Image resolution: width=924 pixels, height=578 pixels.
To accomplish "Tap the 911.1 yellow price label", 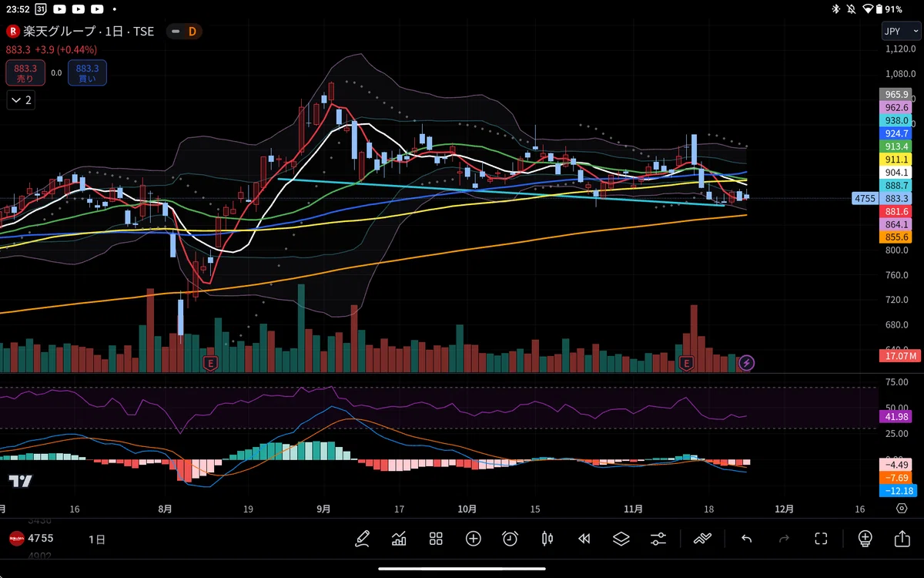I will pyautogui.click(x=897, y=160).
